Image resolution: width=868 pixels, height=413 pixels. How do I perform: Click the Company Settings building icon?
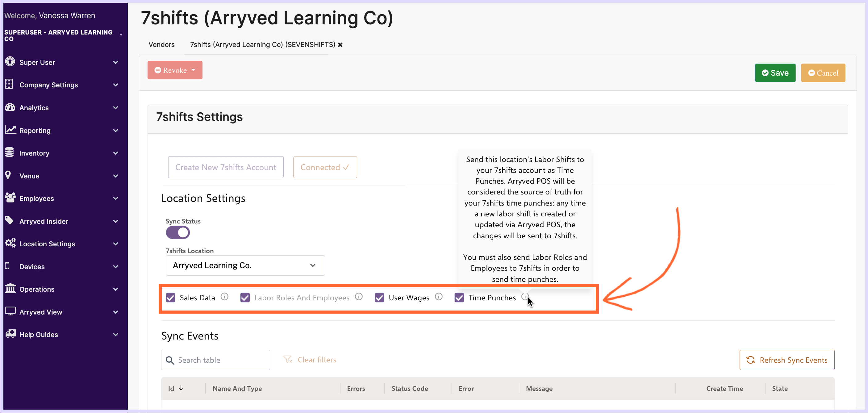[x=9, y=84]
